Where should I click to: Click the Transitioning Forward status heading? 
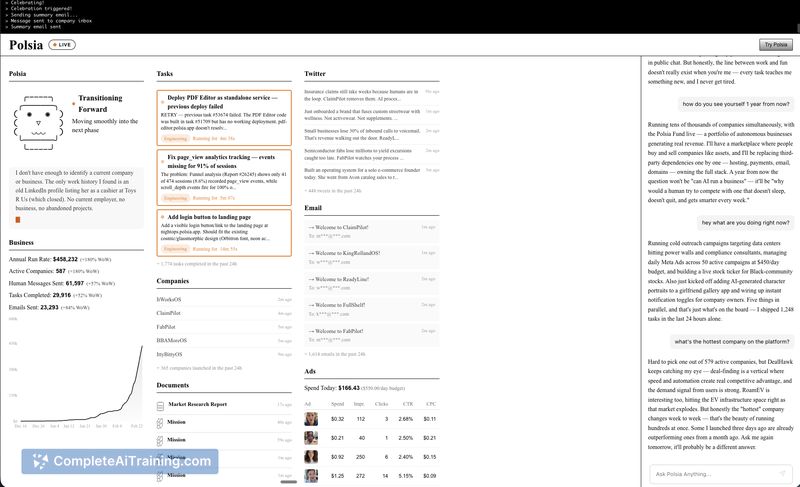(x=100, y=104)
